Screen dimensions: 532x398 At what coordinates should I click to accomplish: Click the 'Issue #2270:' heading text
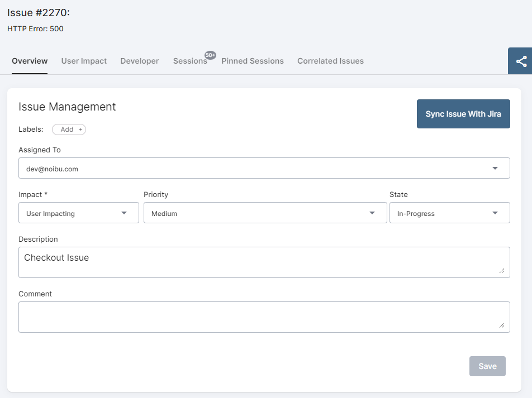(x=39, y=13)
